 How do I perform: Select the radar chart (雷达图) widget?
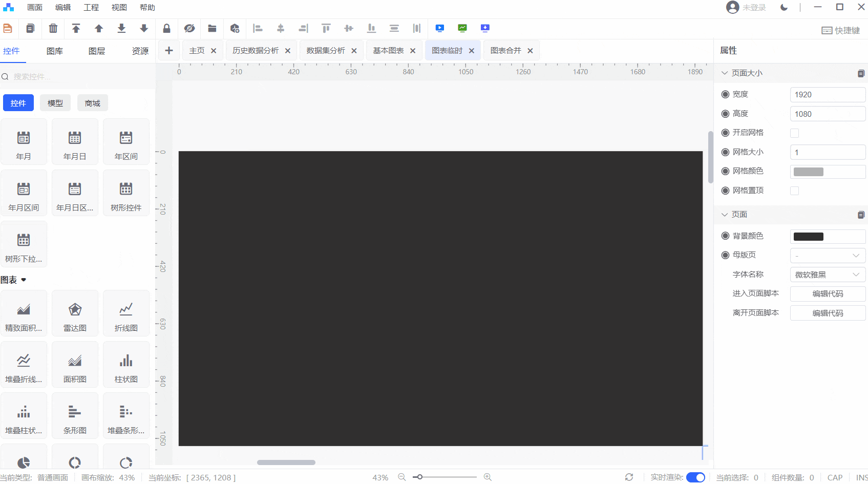(75, 313)
